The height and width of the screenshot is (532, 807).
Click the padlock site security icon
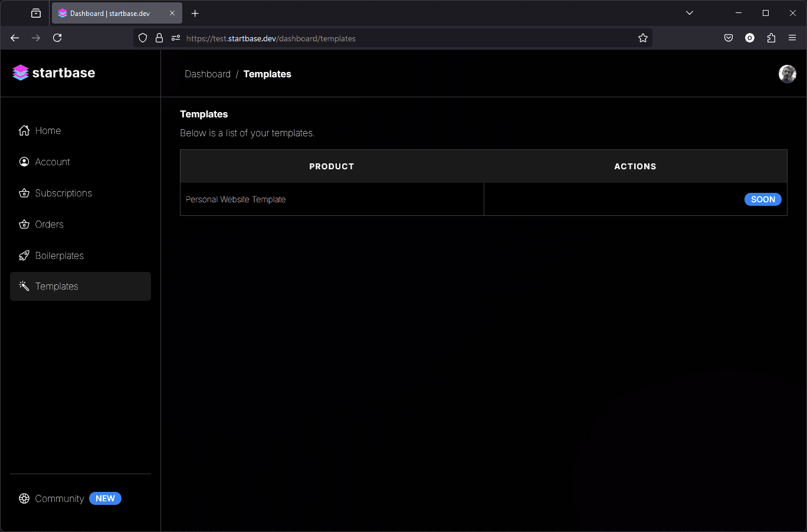(159, 38)
